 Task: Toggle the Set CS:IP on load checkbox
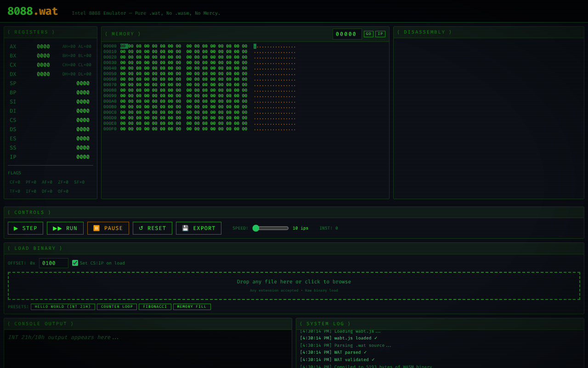coord(75,263)
